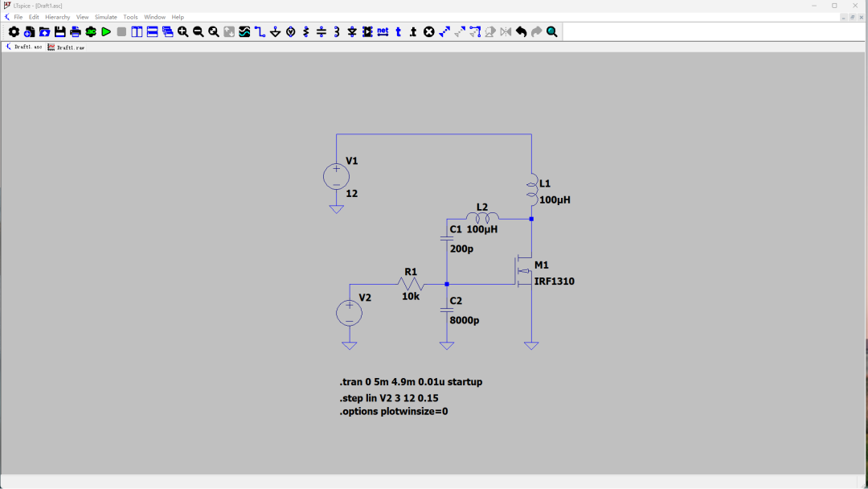Viewport: 868px width, 489px height.
Task: Click the .step lin V2 directive text
Action: (x=389, y=398)
